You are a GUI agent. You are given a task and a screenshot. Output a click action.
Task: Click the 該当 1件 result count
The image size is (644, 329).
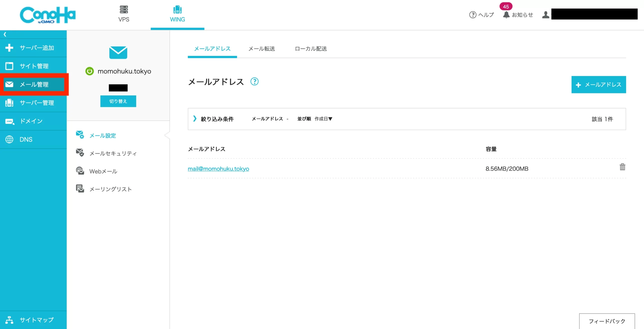602,119
